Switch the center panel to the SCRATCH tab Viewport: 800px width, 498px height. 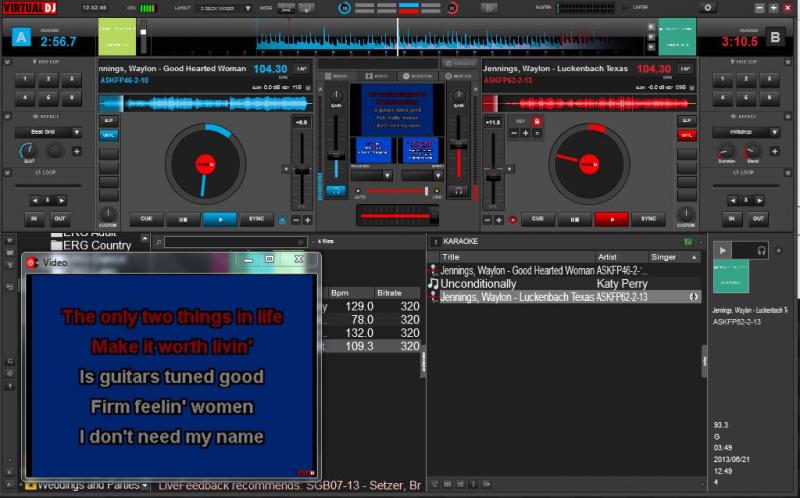coord(417,76)
